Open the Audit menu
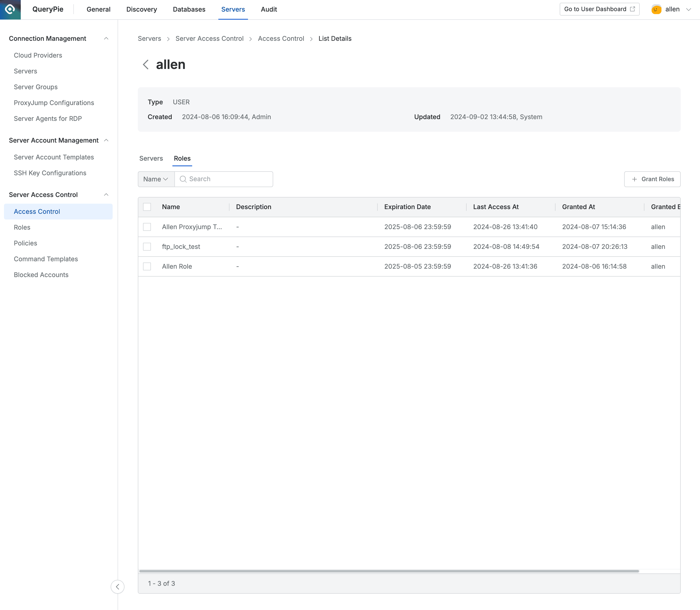The width and height of the screenshot is (700, 610). [269, 9]
